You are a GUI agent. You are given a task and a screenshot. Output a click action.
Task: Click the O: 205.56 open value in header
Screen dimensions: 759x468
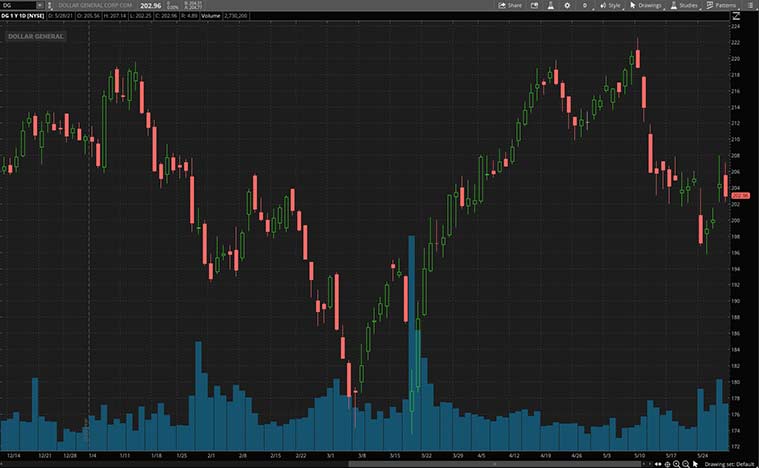click(x=88, y=16)
